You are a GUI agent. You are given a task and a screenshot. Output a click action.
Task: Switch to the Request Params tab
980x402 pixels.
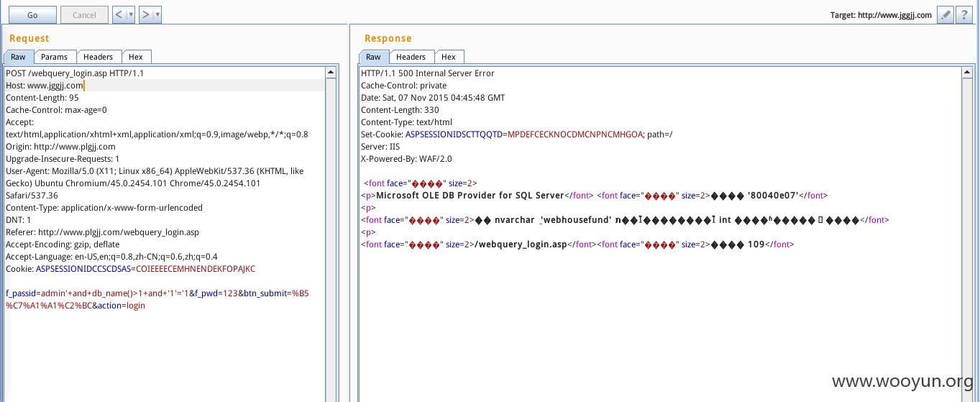tap(54, 57)
